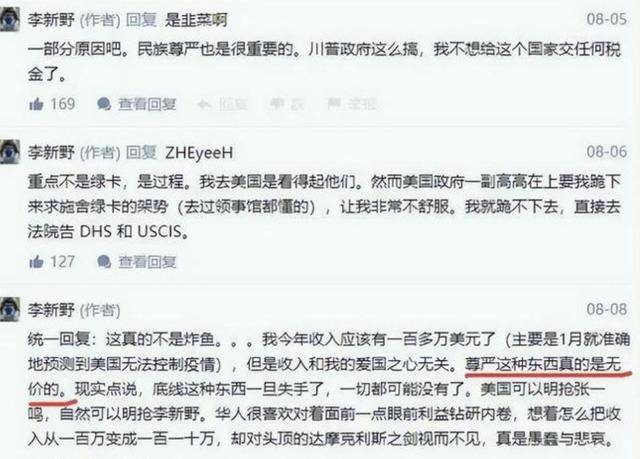Click author name 李新野 on 08-05 comment
Viewport: 640px width, 459px height.
pyautogui.click(x=51, y=20)
